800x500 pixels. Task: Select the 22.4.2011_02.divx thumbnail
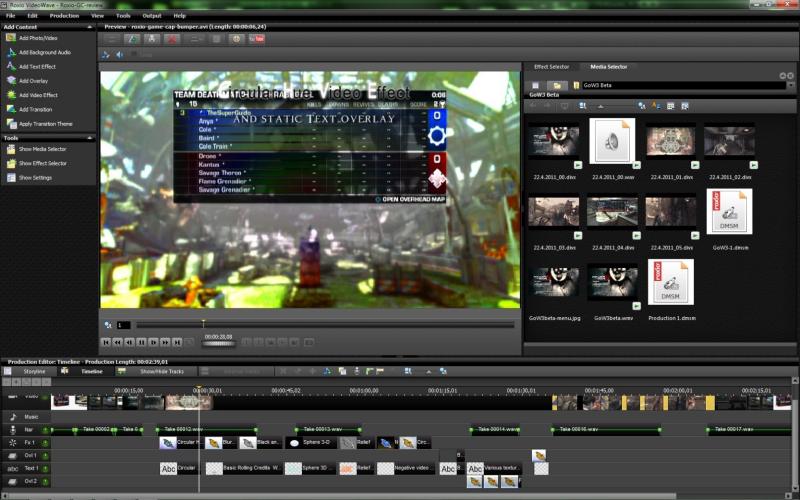click(x=729, y=140)
